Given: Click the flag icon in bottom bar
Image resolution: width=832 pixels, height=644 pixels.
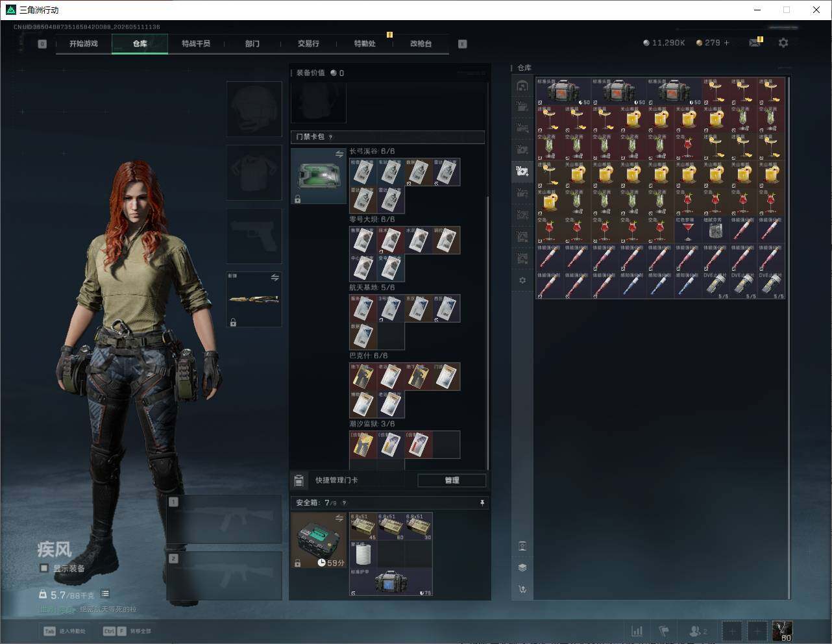Looking at the screenshot, I should 664,631.
